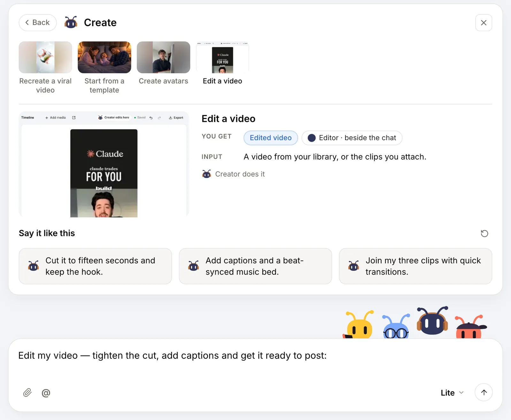This screenshot has height=420, width=511.
Task: Click the INPUT description text
Action: (x=335, y=157)
